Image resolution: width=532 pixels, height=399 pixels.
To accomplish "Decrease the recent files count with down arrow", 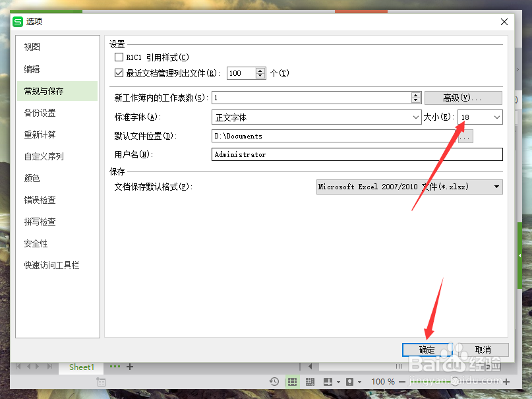I will (x=260, y=76).
